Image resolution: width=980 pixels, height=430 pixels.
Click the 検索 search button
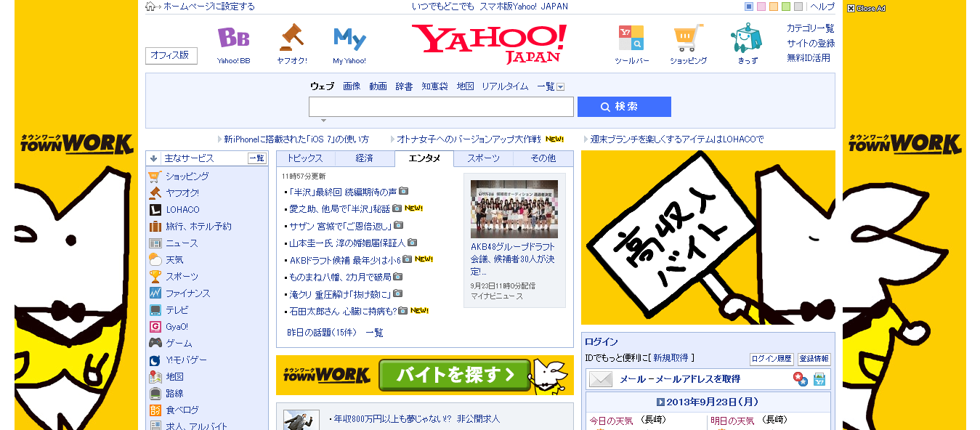tap(624, 107)
